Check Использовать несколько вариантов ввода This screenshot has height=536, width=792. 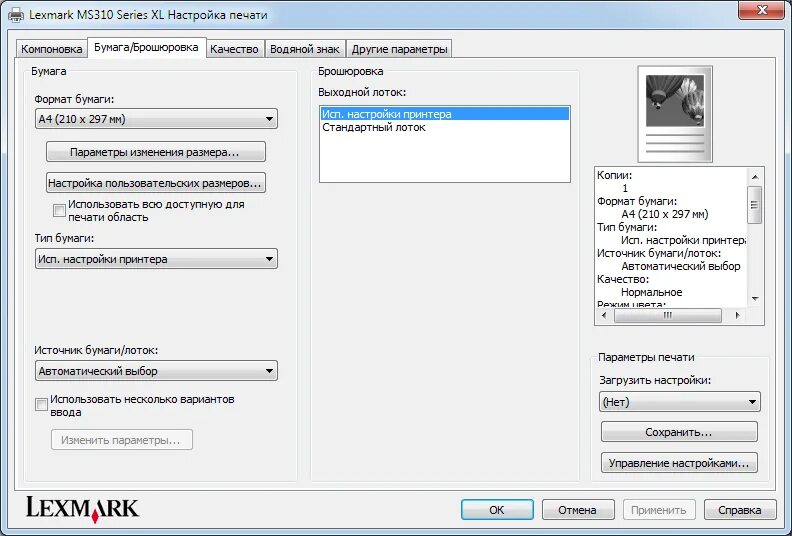tap(41, 405)
